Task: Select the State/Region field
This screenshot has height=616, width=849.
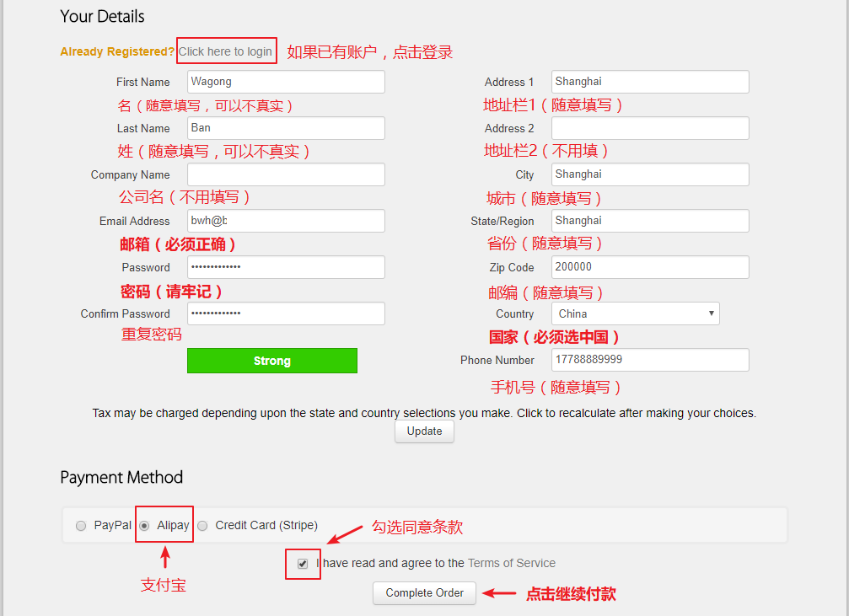Action: (650, 221)
